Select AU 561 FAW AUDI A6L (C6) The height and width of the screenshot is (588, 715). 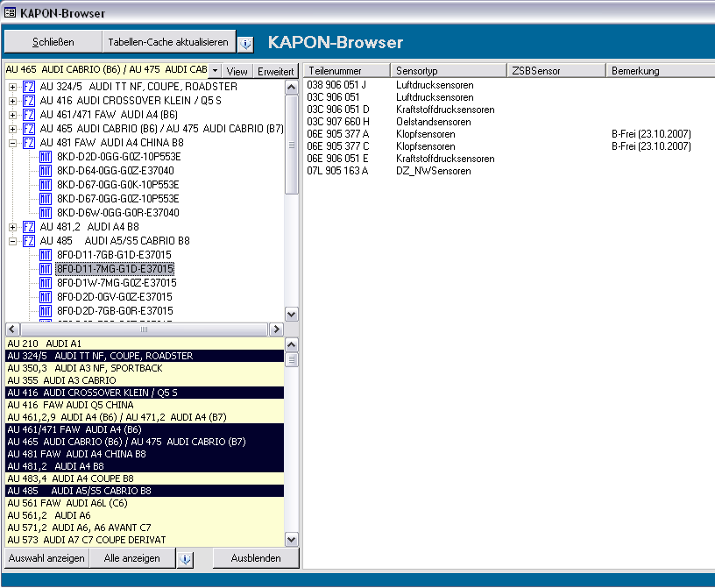coord(145,504)
